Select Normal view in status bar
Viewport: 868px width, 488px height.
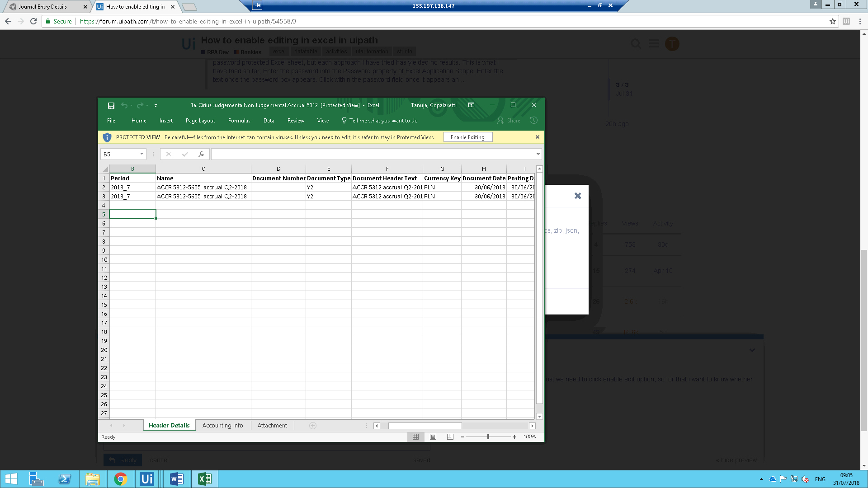tap(415, 436)
